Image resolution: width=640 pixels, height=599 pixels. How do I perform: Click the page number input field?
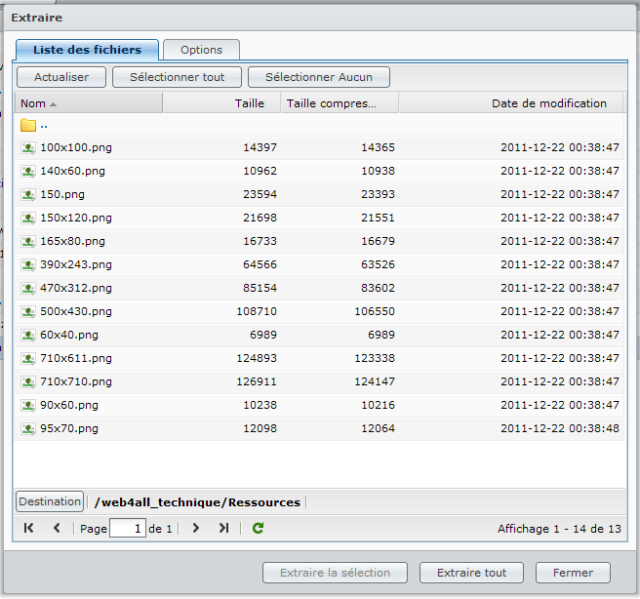point(127,529)
